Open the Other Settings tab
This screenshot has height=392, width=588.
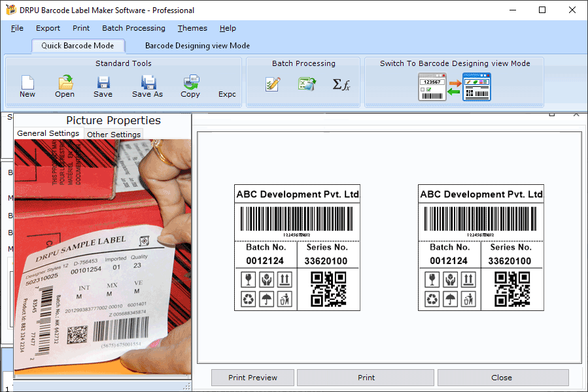point(113,134)
